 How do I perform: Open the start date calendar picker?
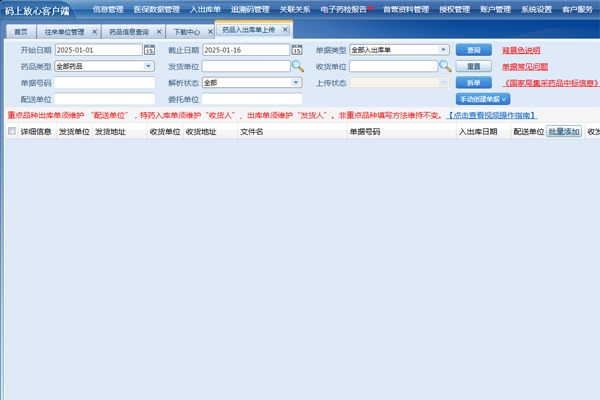pyautogui.click(x=149, y=50)
